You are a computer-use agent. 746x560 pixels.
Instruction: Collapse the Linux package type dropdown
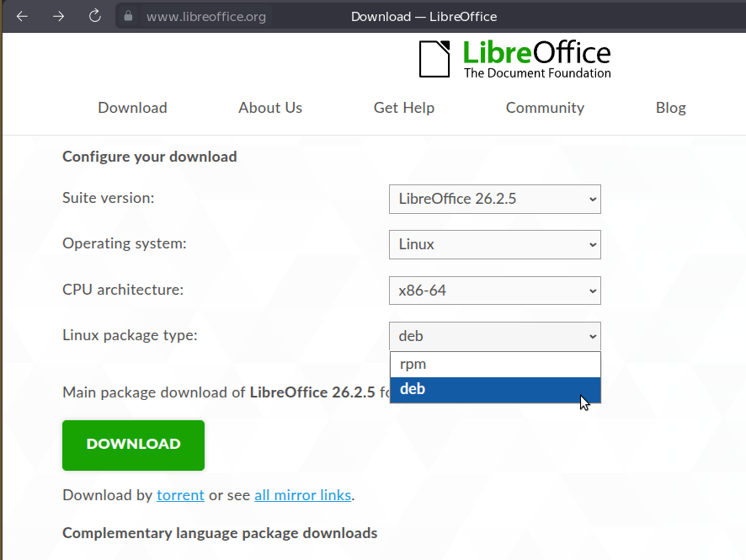[495, 336]
